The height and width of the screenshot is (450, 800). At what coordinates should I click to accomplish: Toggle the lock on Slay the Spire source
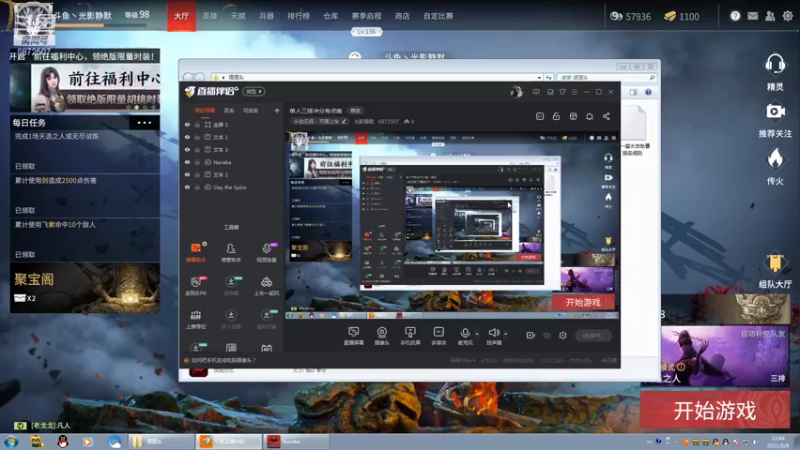[197, 187]
